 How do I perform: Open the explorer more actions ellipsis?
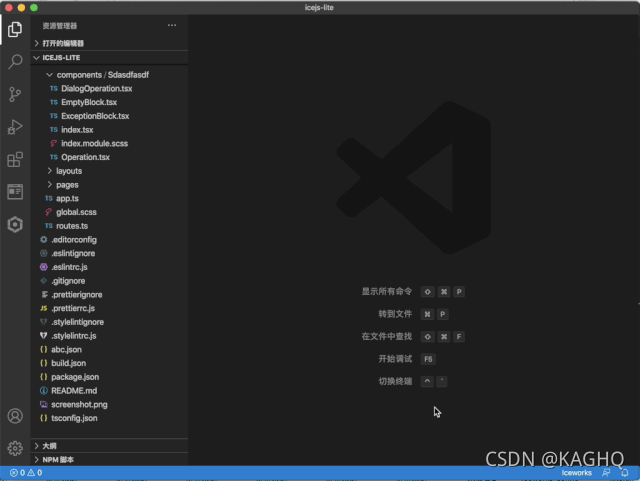pos(172,25)
